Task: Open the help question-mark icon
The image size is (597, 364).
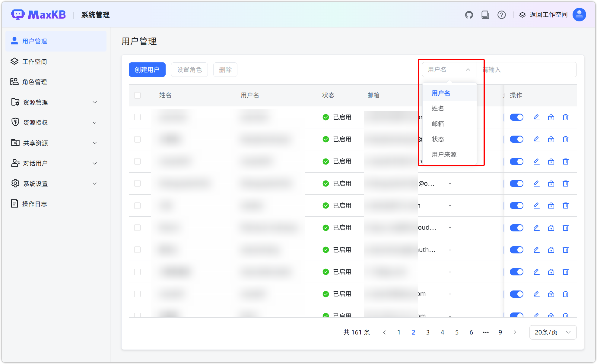Action: pos(502,14)
